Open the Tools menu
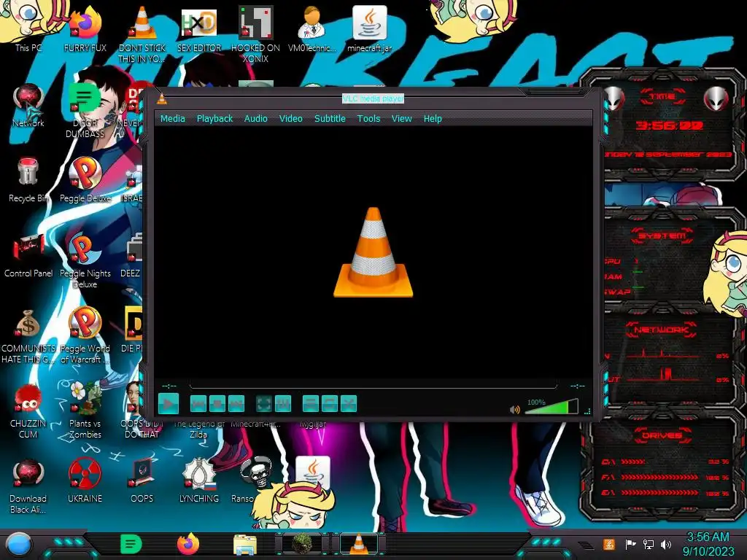 tap(368, 119)
